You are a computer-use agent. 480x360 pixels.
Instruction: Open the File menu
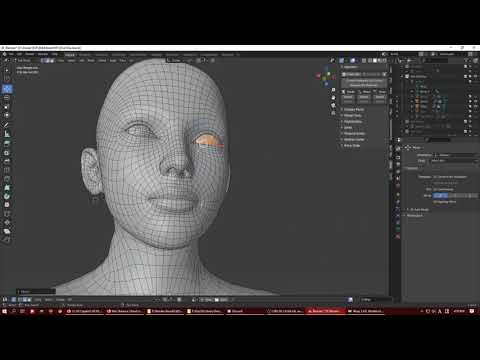click(x=12, y=54)
